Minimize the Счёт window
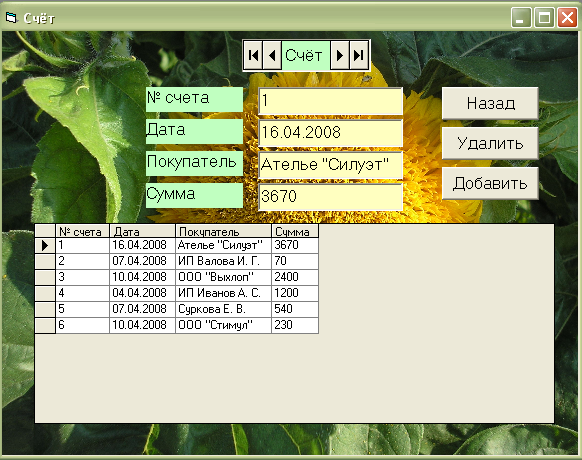This screenshot has height=460, width=582. 521,17
